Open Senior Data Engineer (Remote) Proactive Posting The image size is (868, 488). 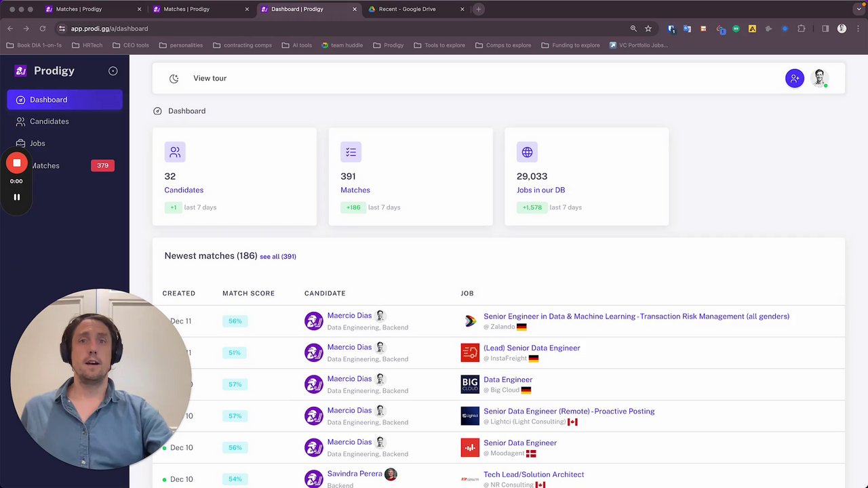pyautogui.click(x=569, y=411)
